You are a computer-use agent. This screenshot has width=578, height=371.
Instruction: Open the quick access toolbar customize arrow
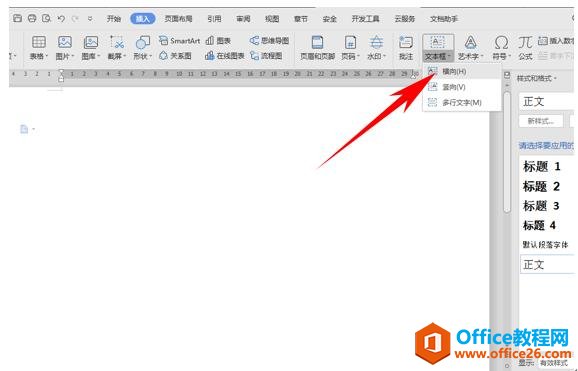coord(90,18)
